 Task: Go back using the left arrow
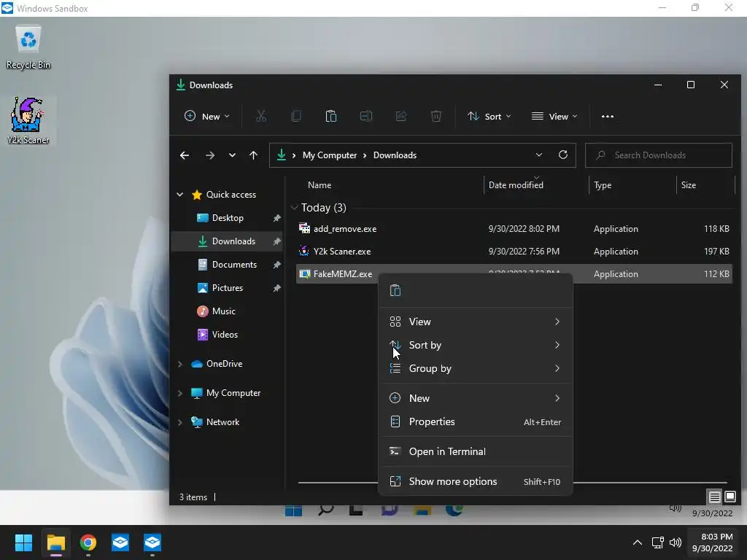click(x=185, y=155)
